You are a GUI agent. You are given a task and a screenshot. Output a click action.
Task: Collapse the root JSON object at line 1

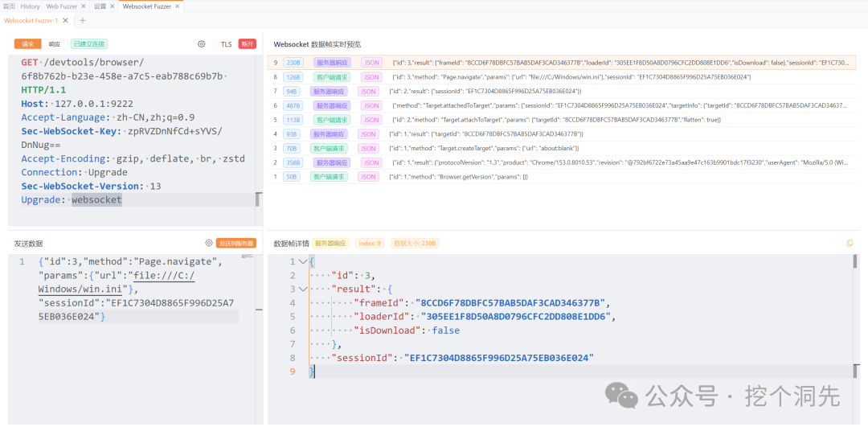302,261
